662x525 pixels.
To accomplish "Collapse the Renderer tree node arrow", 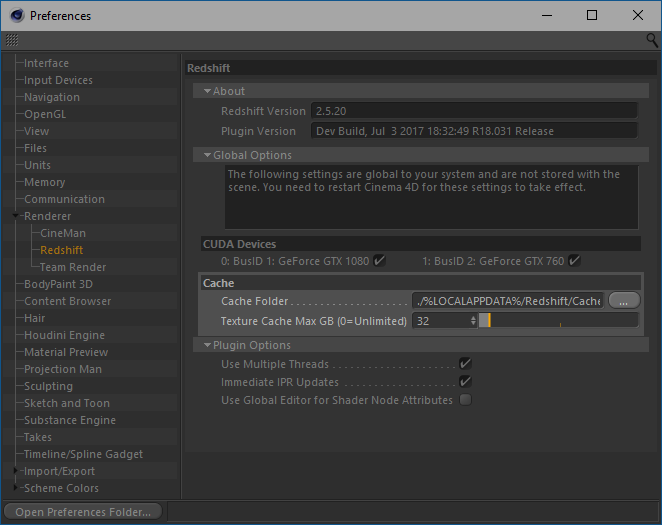I will pos(16,216).
